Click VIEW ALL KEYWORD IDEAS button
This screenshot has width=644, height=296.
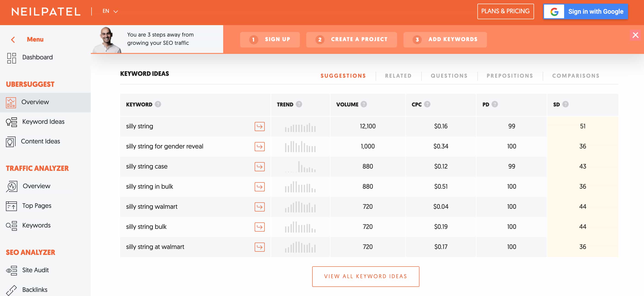pos(366,276)
